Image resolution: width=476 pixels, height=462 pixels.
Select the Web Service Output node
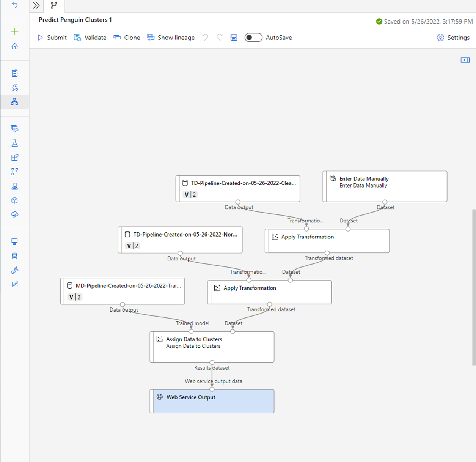212,401
